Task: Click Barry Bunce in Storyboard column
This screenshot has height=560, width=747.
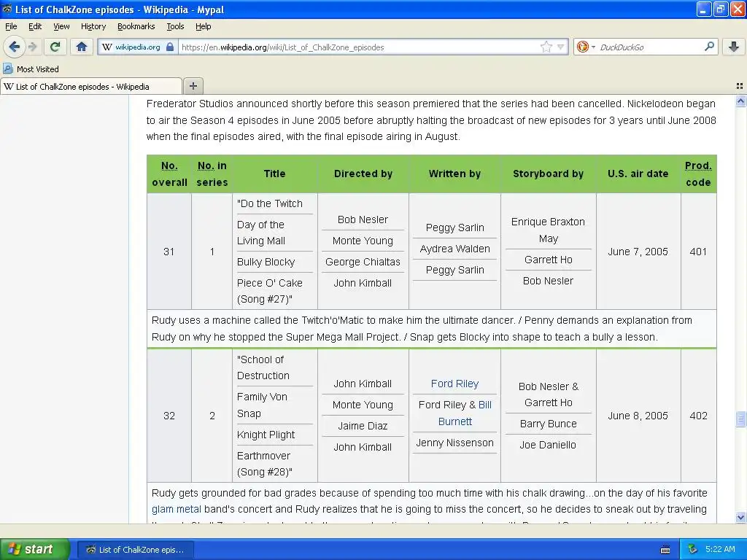Action: (x=548, y=424)
